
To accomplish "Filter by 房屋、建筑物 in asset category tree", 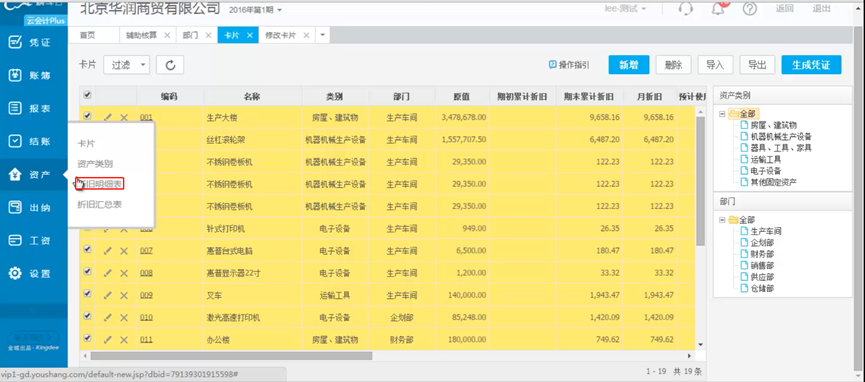I will 773,125.
